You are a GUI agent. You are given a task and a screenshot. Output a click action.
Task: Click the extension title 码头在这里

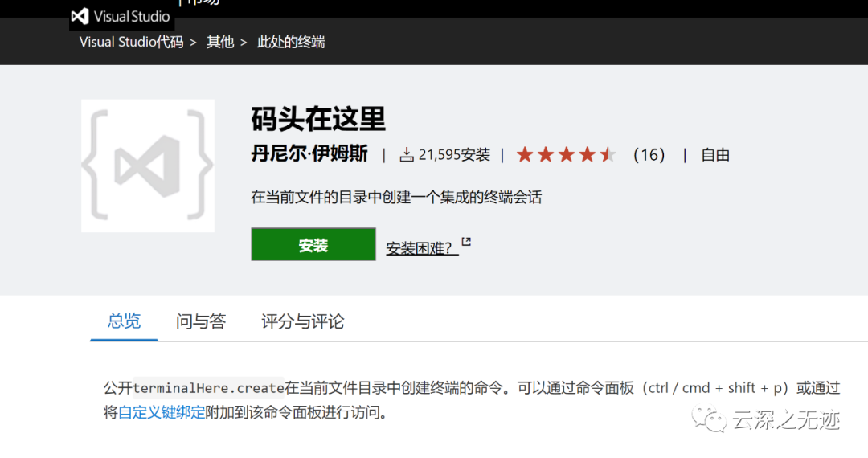click(318, 119)
